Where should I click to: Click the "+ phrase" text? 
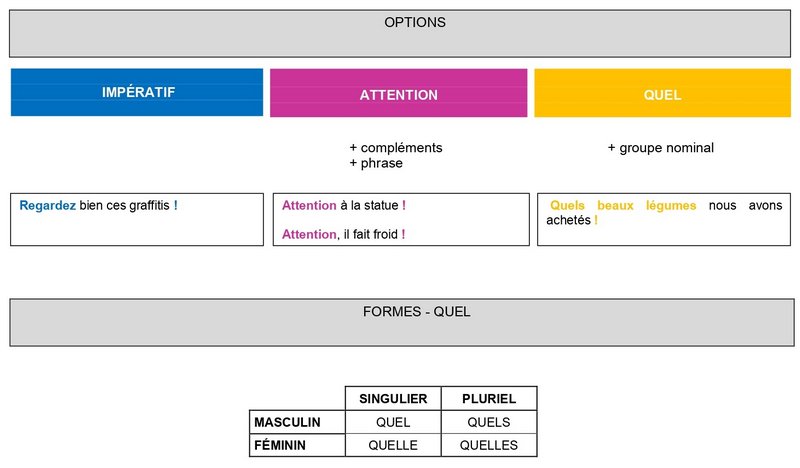376,163
